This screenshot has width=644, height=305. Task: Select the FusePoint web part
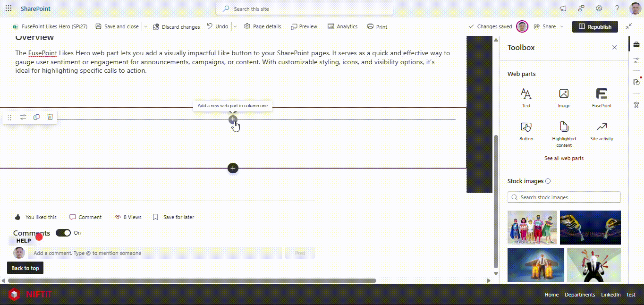point(602,98)
